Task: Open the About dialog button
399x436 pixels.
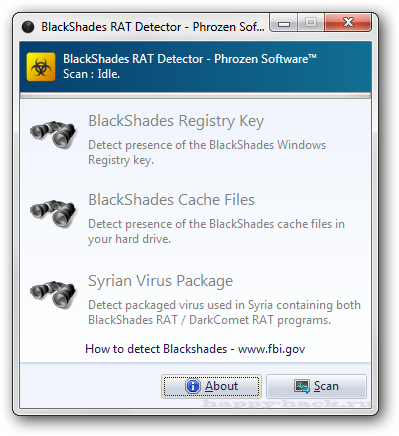Action: coord(211,386)
